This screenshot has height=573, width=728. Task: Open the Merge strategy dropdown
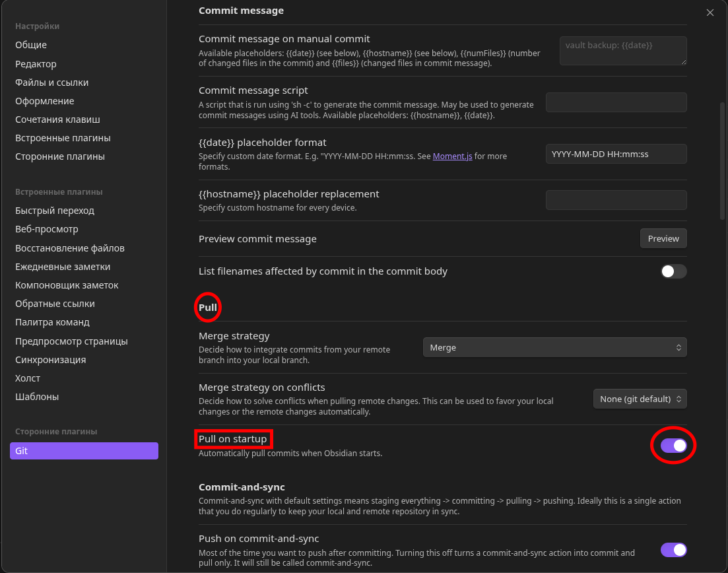point(554,347)
